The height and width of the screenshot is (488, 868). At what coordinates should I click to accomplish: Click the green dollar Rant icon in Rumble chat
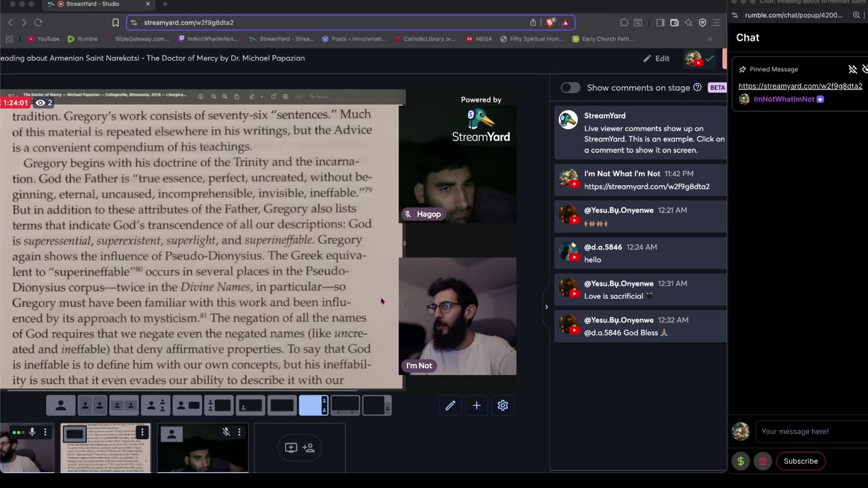click(x=741, y=461)
